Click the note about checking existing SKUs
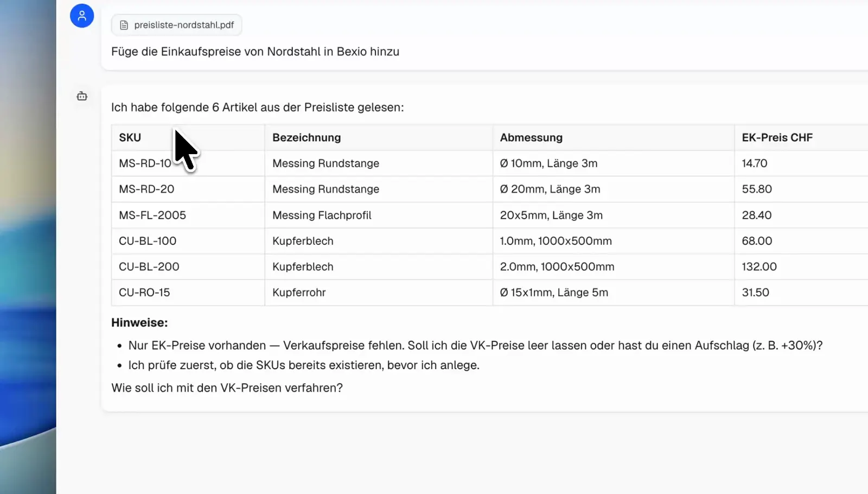868x494 pixels. (304, 365)
